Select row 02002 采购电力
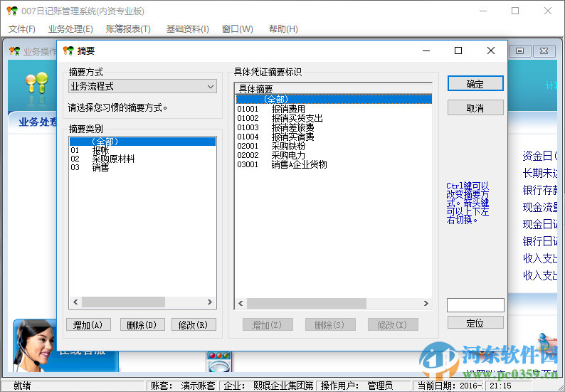The height and width of the screenshot is (392, 565). [x=334, y=155]
